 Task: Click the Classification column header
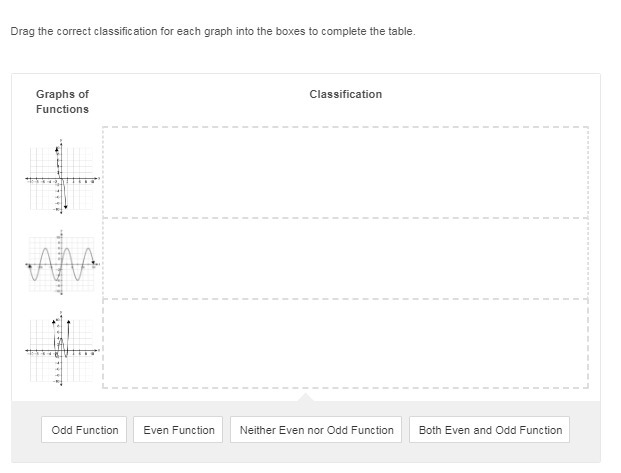[345, 94]
